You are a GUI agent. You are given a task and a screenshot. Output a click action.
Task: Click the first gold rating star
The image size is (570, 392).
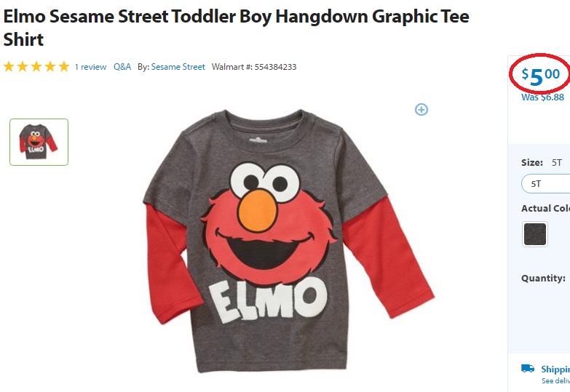[x=9, y=66]
